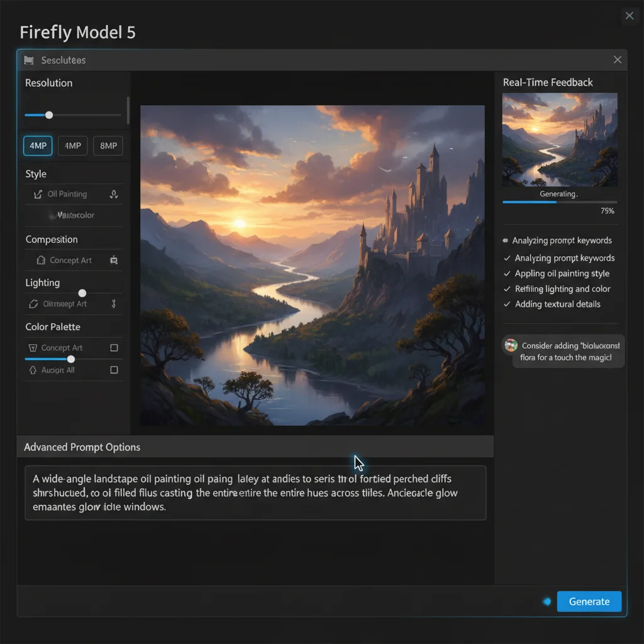The width and height of the screenshot is (644, 644).
Task: Enable the Assign All checkbox
Action: pos(114,370)
